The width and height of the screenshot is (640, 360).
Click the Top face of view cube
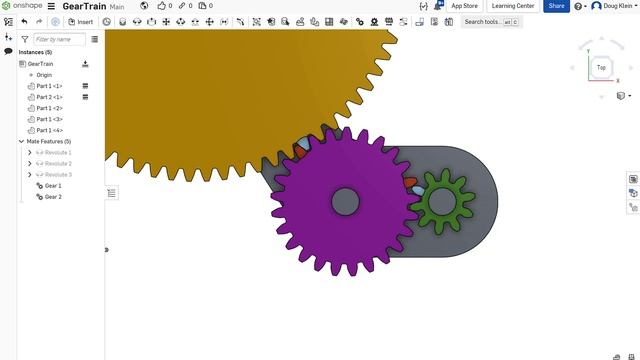coord(601,67)
